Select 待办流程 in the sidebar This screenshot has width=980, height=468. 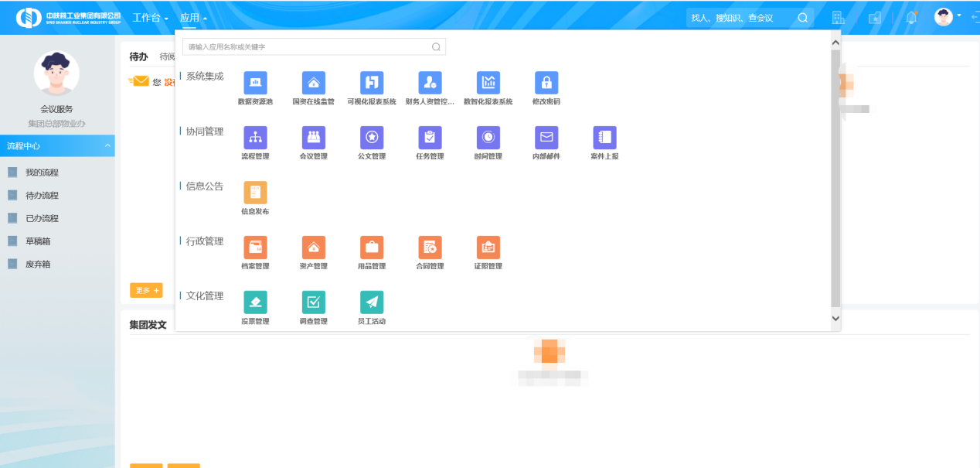[x=42, y=196]
